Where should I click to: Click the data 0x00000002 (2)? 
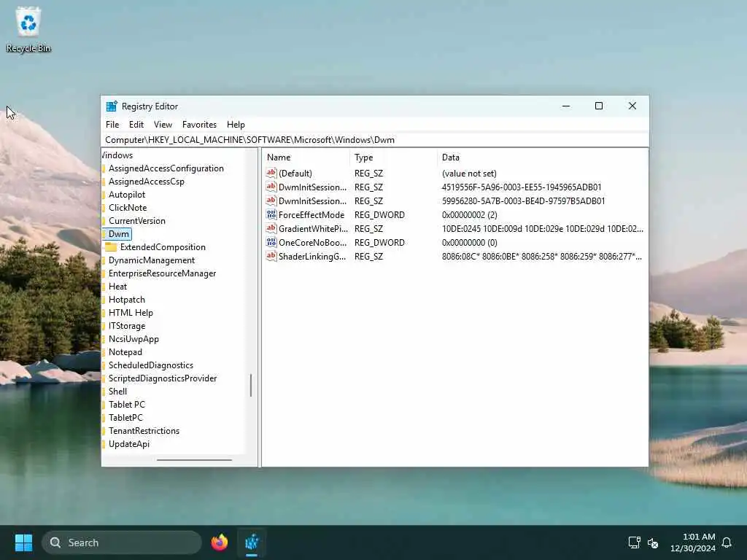(469, 215)
